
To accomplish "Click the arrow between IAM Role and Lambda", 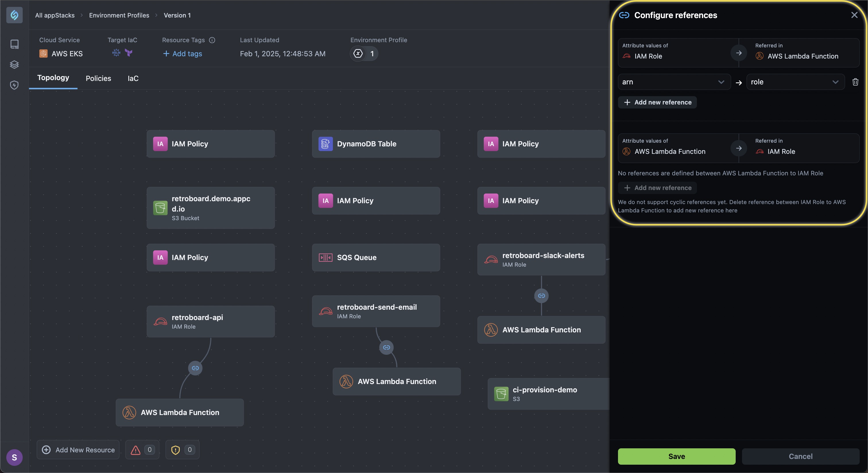I will coord(739,53).
